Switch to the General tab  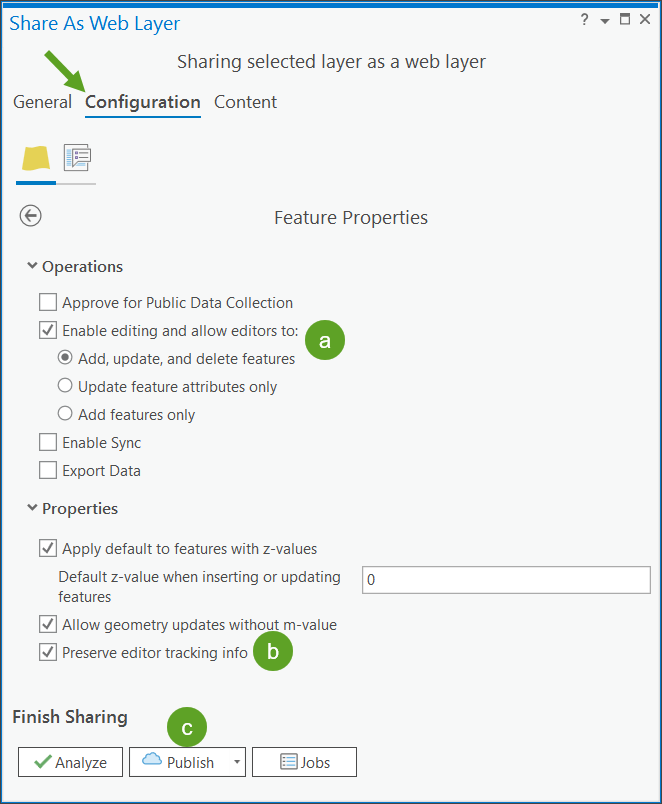[x=42, y=102]
